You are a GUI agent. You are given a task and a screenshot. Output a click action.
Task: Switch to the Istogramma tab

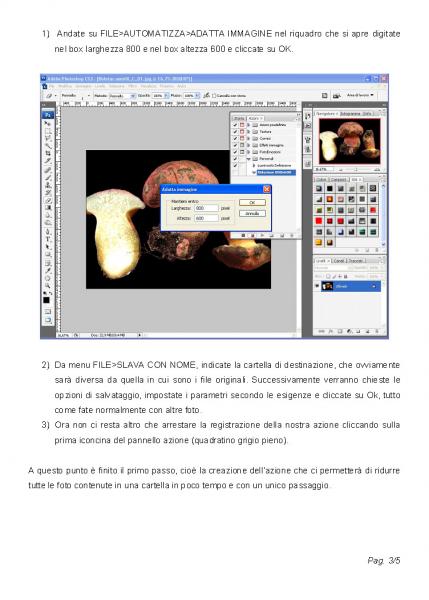tap(350, 114)
